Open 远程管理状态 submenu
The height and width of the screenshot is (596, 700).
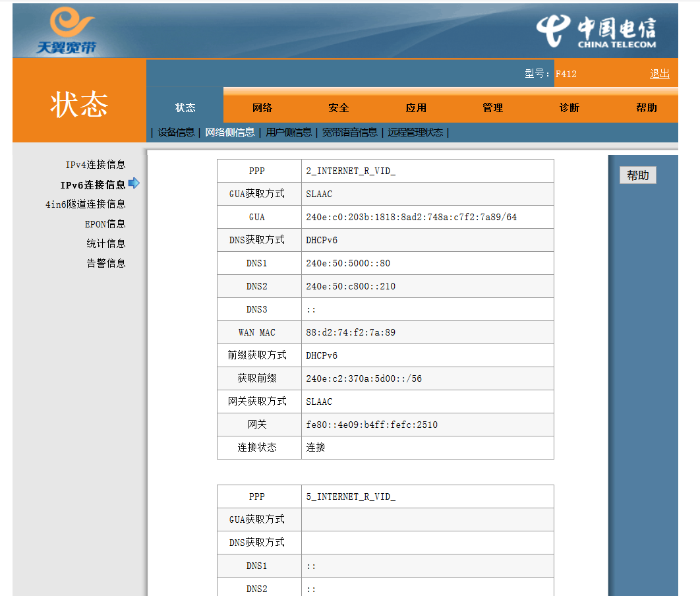click(415, 133)
